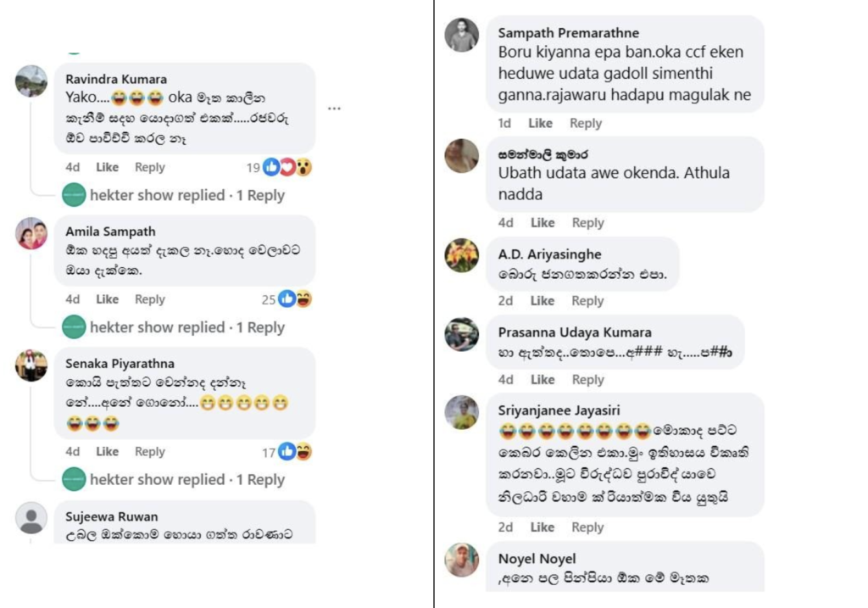Open A.D. Ariyasinghe's flower avatar

pos(462,255)
